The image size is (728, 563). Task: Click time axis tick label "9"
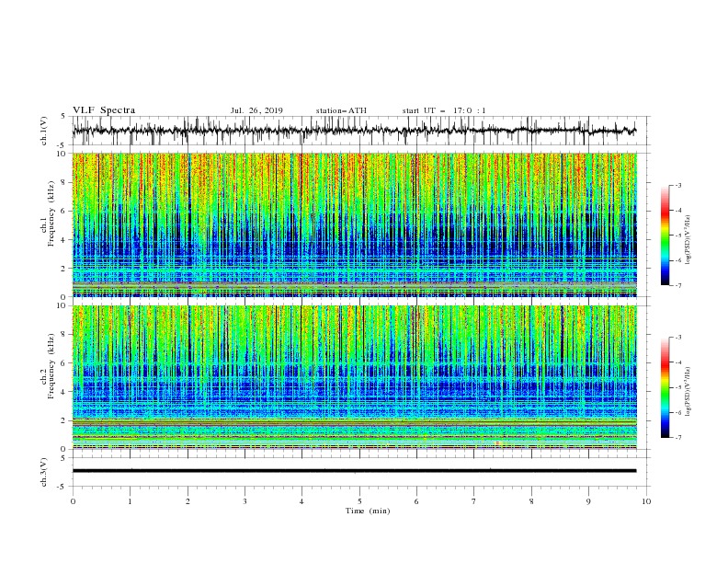[x=588, y=501]
